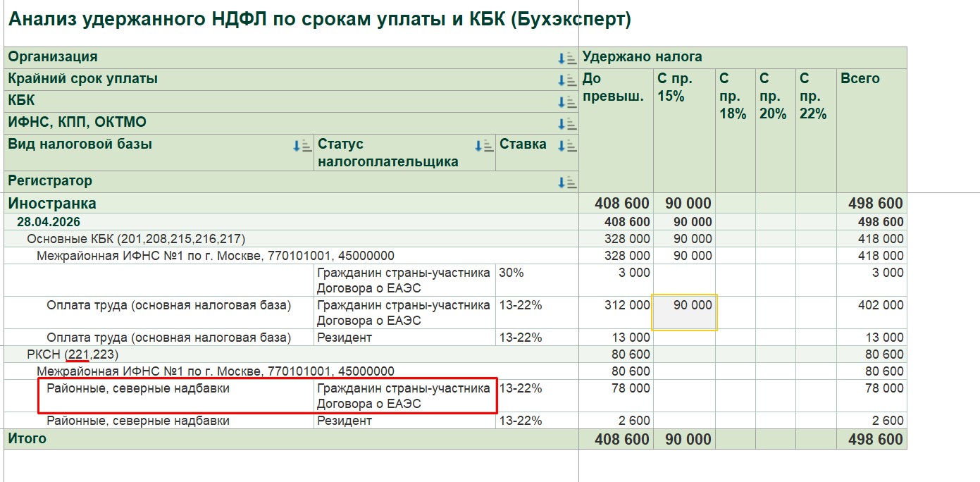This screenshot has width=980, height=482.
Task: Click the 498 600 total in the Иностранка row
Action: tap(872, 204)
